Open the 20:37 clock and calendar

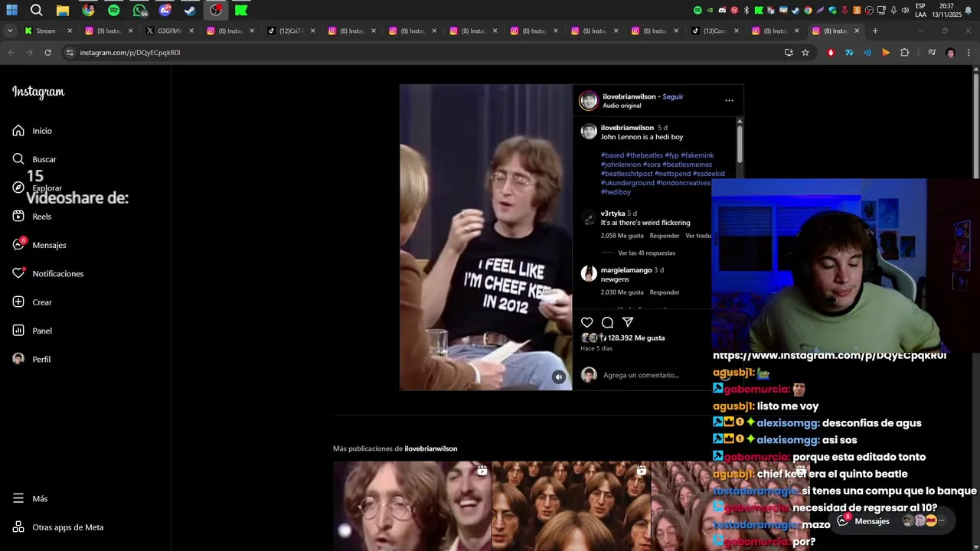pyautogui.click(x=946, y=10)
